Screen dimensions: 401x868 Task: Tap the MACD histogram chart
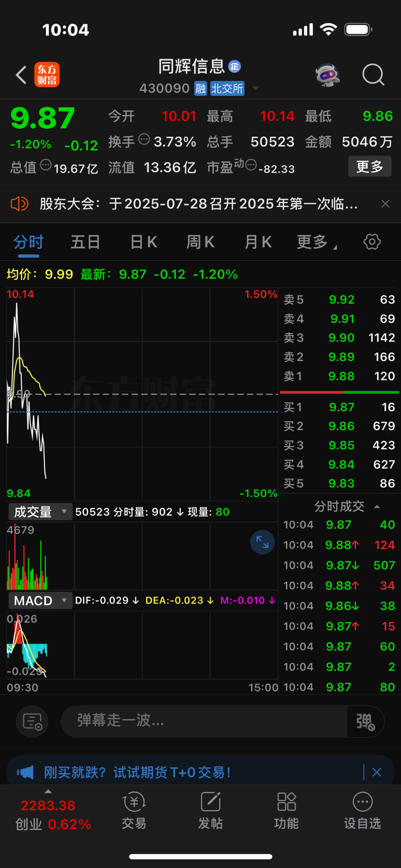[x=142, y=645]
